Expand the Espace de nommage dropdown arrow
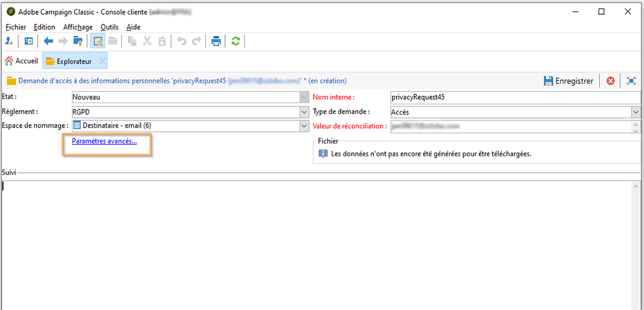This screenshot has height=310, width=644. point(304,126)
